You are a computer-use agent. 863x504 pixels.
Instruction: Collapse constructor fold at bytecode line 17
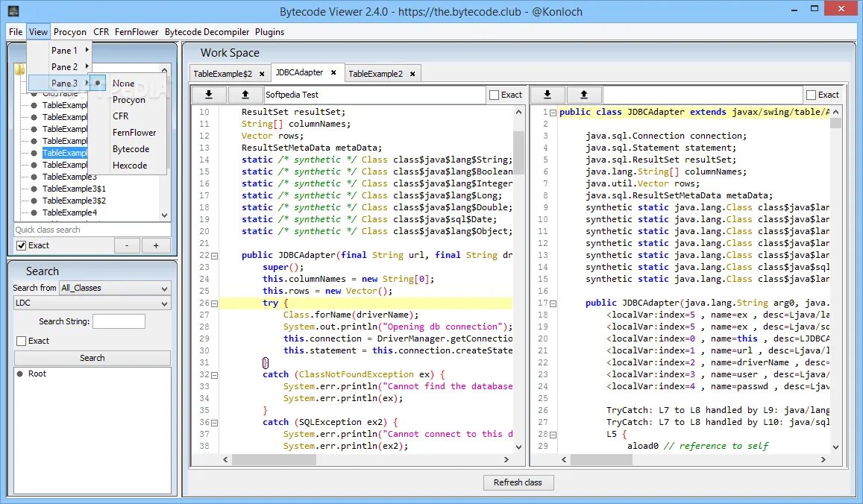[553, 303]
